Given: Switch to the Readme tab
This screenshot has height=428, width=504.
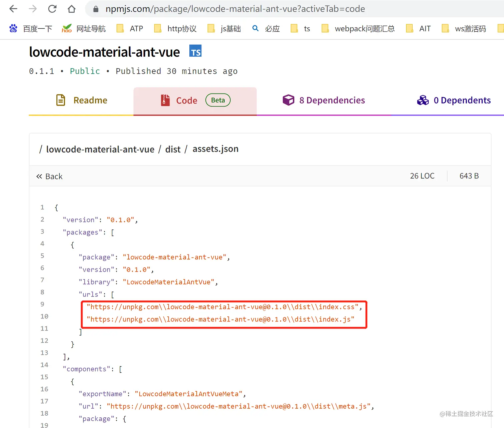Looking at the screenshot, I should [x=81, y=101].
